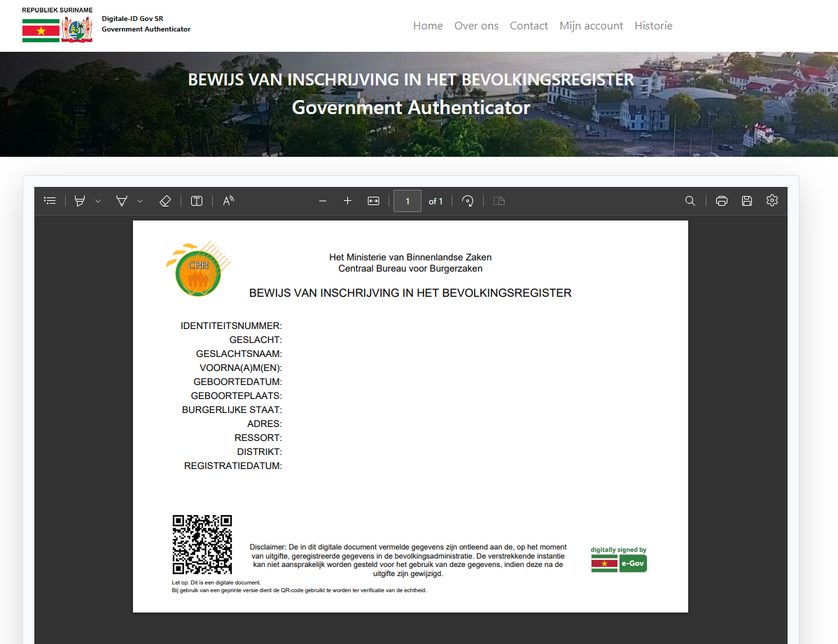Save the PDF document
The width and height of the screenshot is (838, 644).
coord(747,201)
